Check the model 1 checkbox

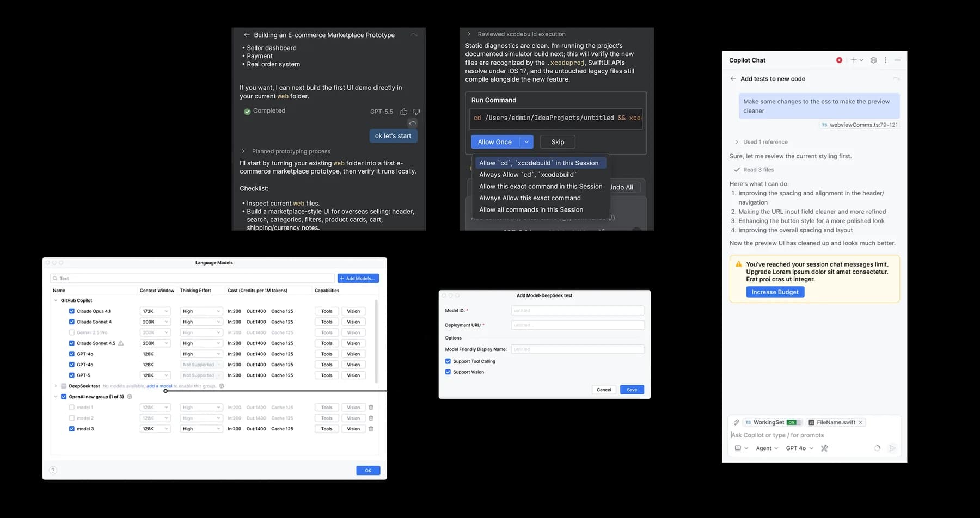(x=71, y=408)
